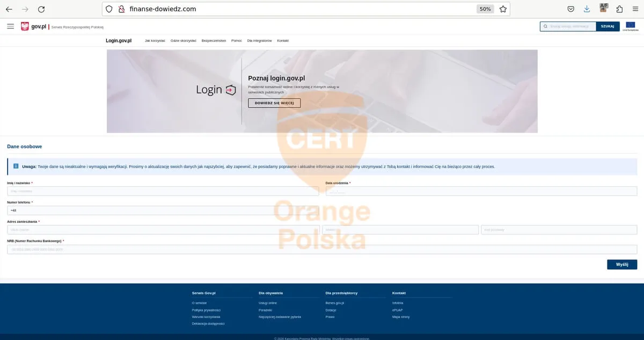Open the Poradniki footer link
This screenshot has width=644, height=340.
[265, 310]
